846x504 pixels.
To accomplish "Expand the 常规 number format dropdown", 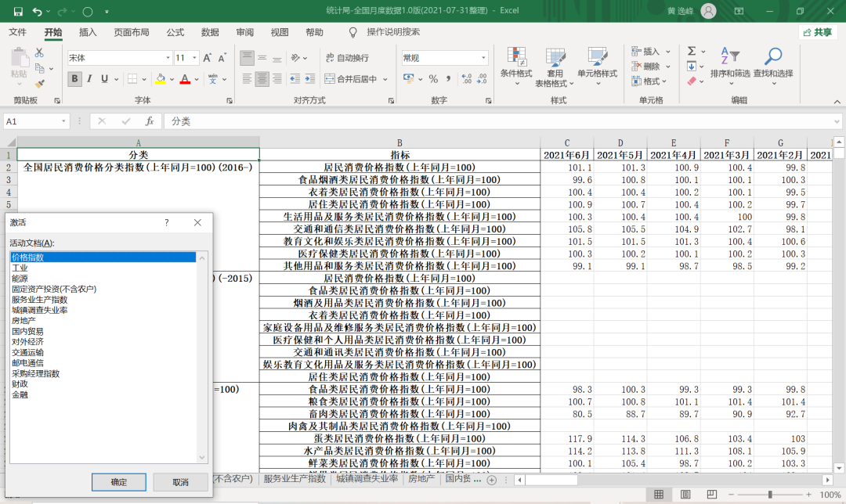I will [484, 57].
